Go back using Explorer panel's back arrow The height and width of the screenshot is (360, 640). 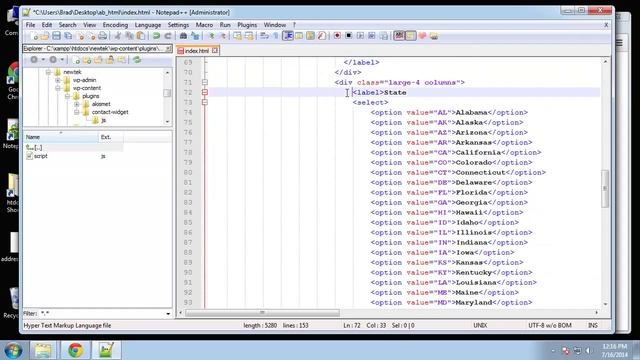tap(34, 60)
